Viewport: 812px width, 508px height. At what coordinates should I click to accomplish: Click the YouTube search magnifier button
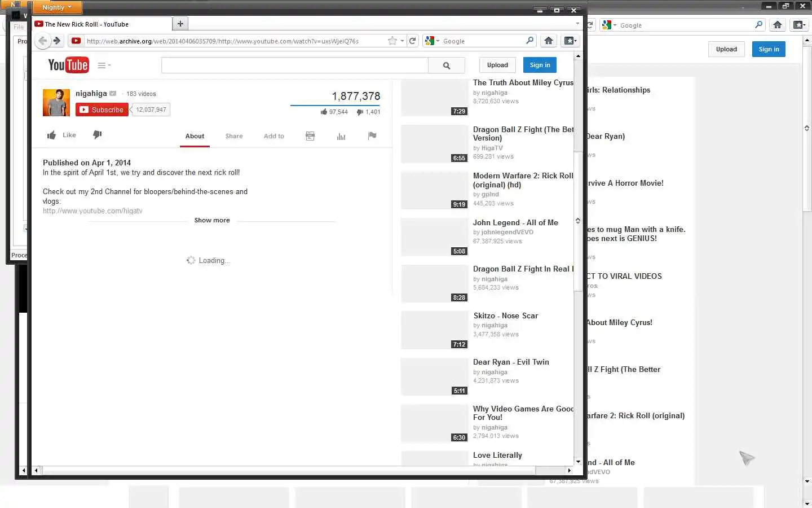click(x=447, y=65)
